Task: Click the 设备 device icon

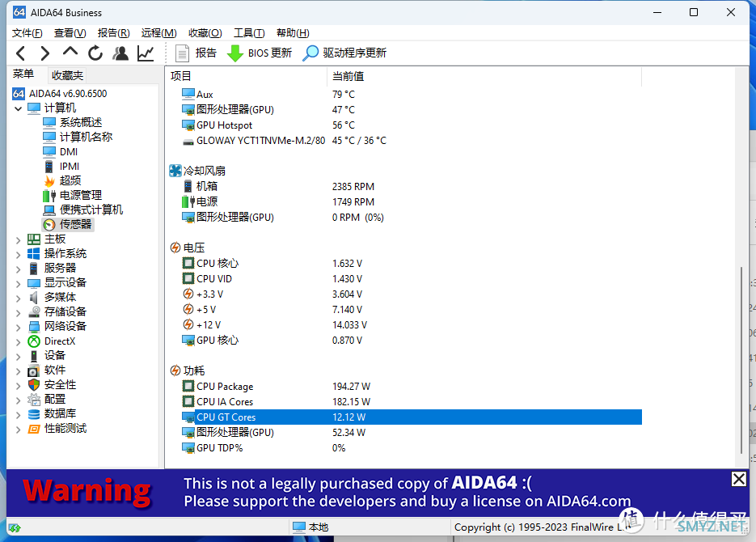Action: (x=34, y=356)
